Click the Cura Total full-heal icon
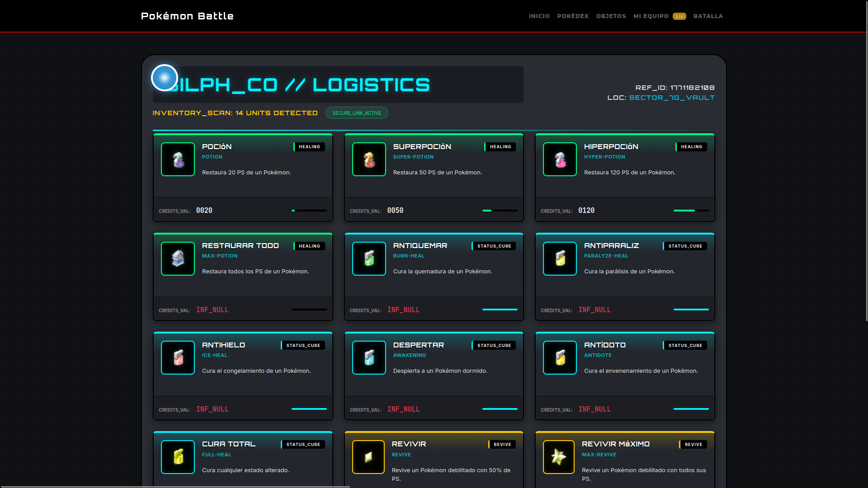The height and width of the screenshot is (488, 868). 178,457
